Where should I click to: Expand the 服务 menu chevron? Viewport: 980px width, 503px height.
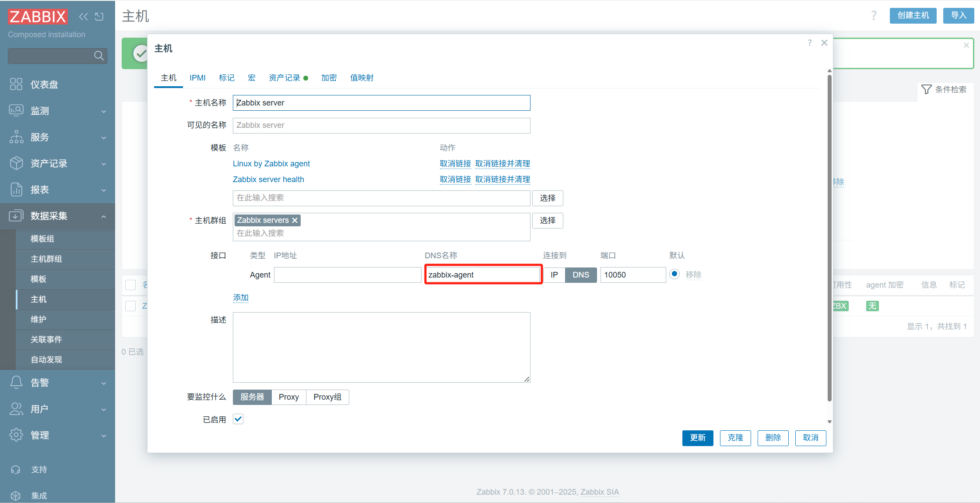(x=104, y=137)
